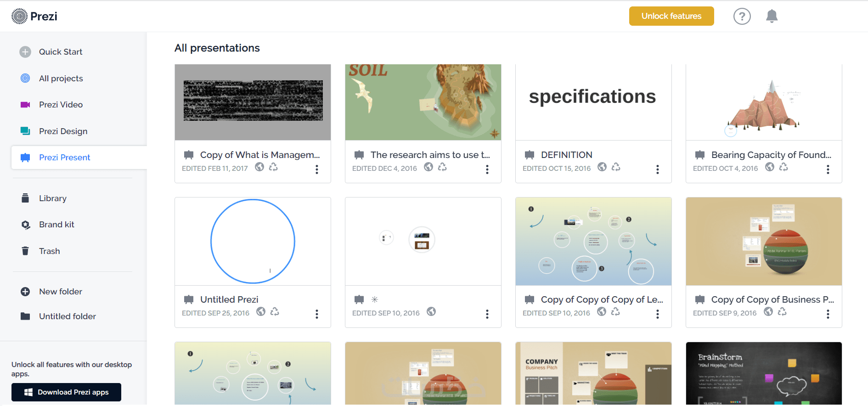Screen dimensions: 868x406
Task: Click the Prezi logo in header
Action: [x=34, y=16]
